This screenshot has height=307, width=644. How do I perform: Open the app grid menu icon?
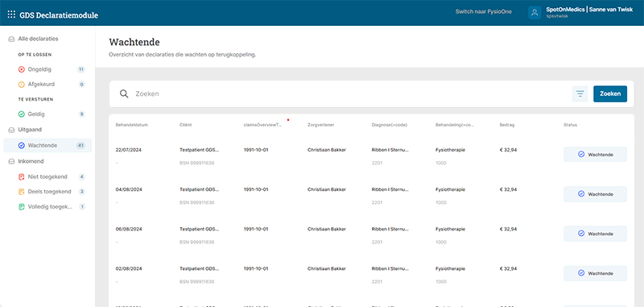(11, 15)
